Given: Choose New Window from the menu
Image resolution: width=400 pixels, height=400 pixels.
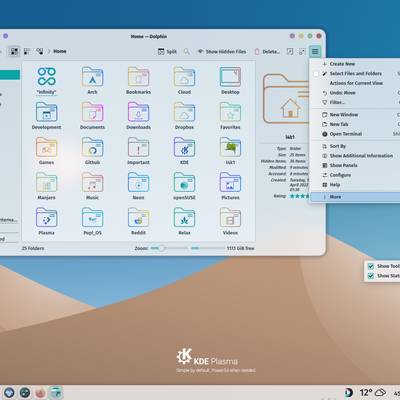Looking at the screenshot, I should coord(355,114).
